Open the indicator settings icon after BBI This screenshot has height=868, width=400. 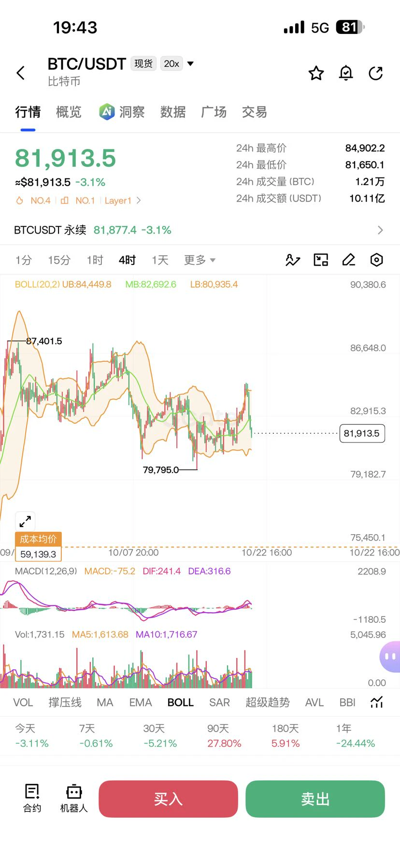point(377,702)
